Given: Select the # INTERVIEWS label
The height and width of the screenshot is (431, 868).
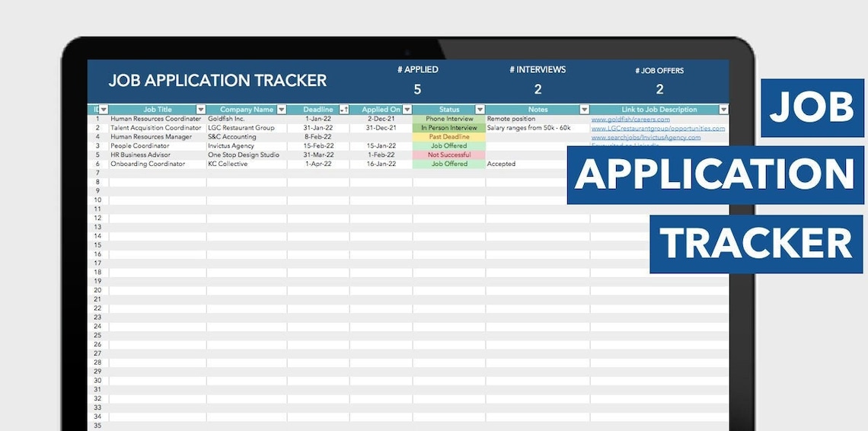Looking at the screenshot, I should (538, 70).
